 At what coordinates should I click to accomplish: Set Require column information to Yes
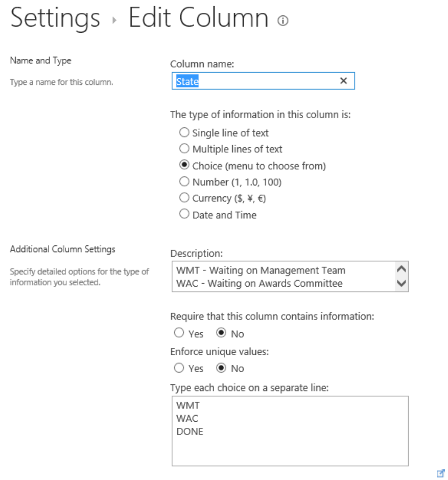[x=179, y=333]
